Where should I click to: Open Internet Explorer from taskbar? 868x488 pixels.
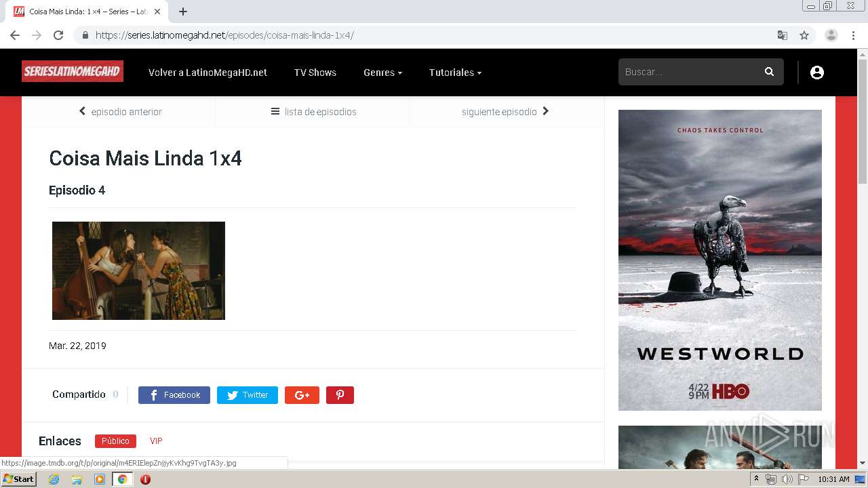pyautogui.click(x=54, y=479)
